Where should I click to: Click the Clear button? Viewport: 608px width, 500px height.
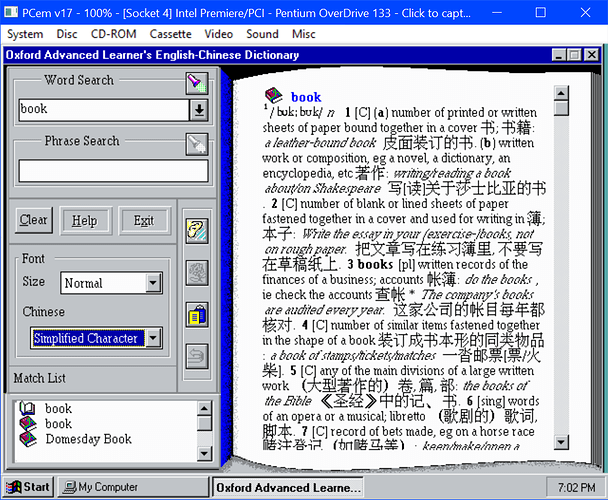pos(34,220)
